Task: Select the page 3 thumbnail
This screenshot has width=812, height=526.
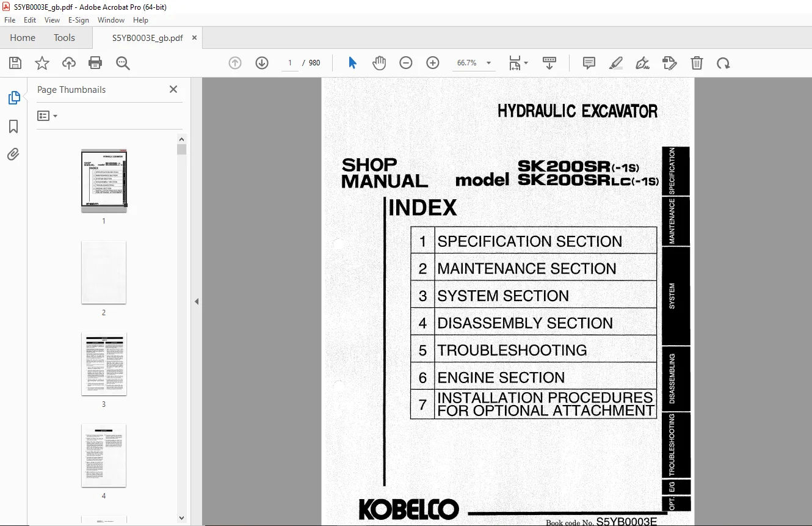Action: tap(104, 364)
